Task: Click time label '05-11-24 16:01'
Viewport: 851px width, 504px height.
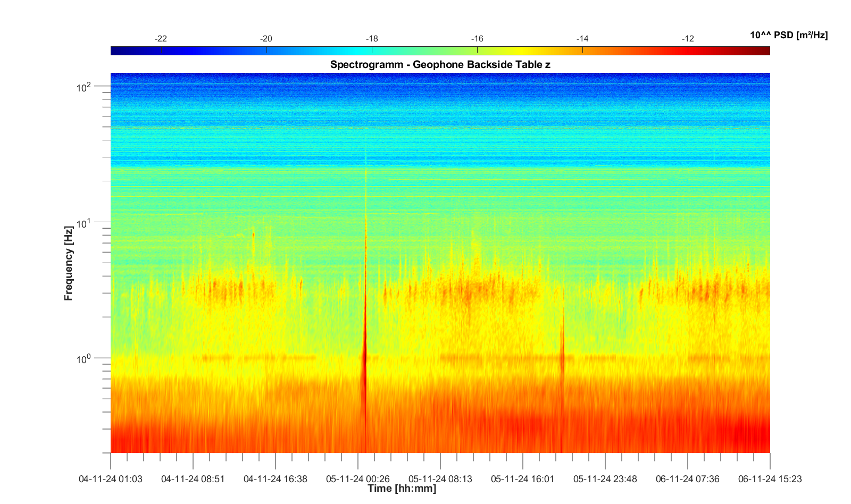Action: (x=523, y=479)
